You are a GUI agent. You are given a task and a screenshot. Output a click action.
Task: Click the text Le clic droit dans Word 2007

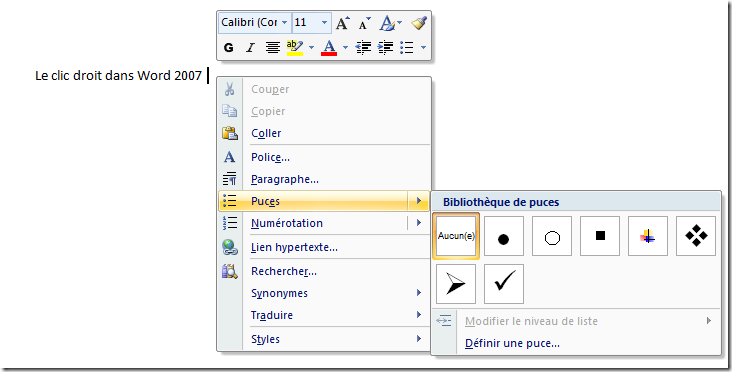pyautogui.click(x=119, y=76)
